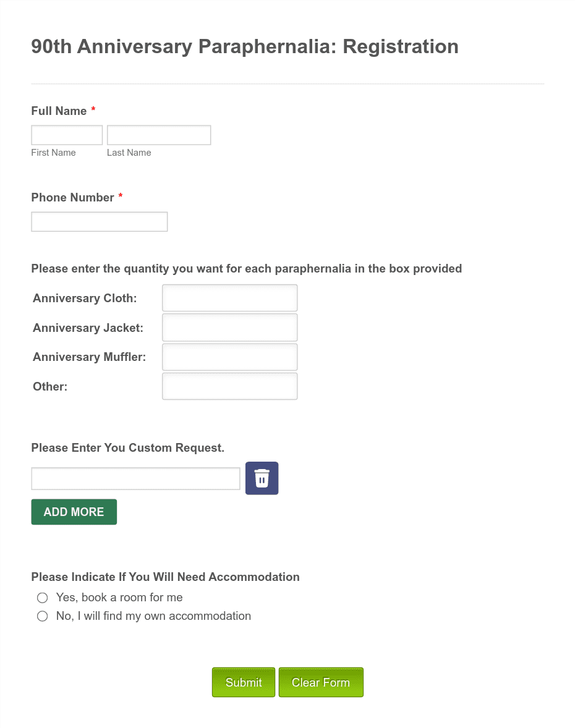The image size is (575, 728).
Task: Click the Anniversary Muffler quantity box
Action: [229, 357]
